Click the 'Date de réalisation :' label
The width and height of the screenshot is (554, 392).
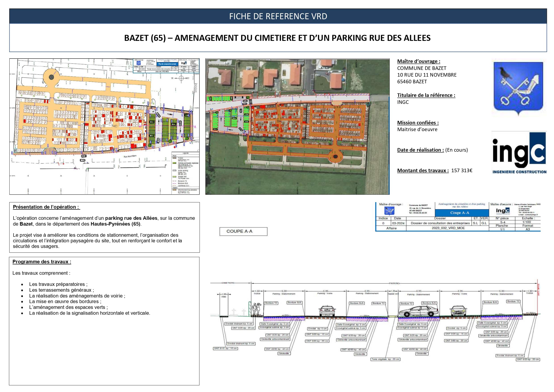coord(420,150)
